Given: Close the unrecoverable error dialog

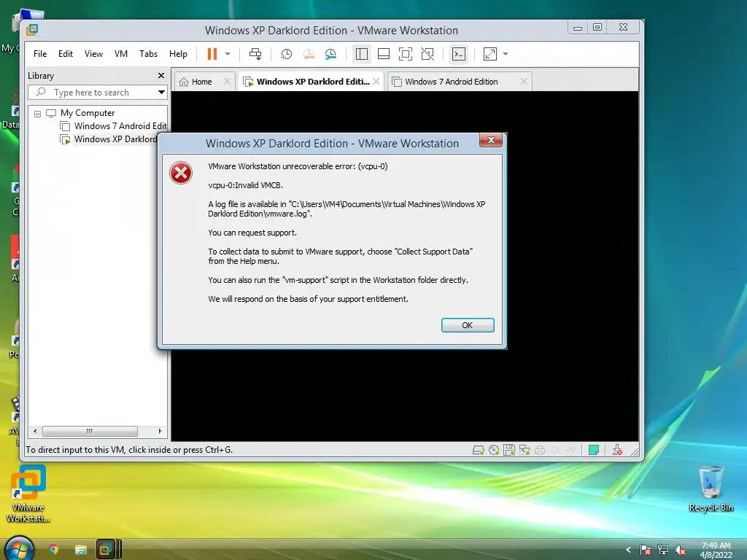Looking at the screenshot, I should point(491,140).
